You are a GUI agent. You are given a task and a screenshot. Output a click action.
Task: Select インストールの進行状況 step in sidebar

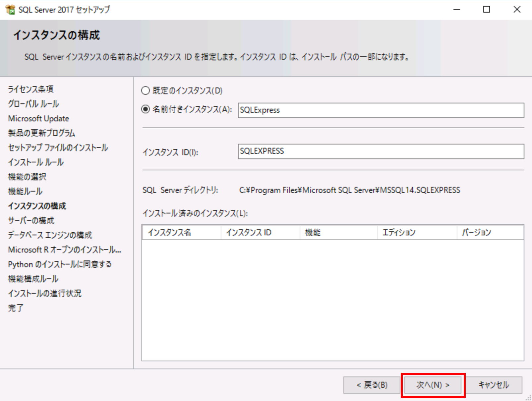coord(45,293)
